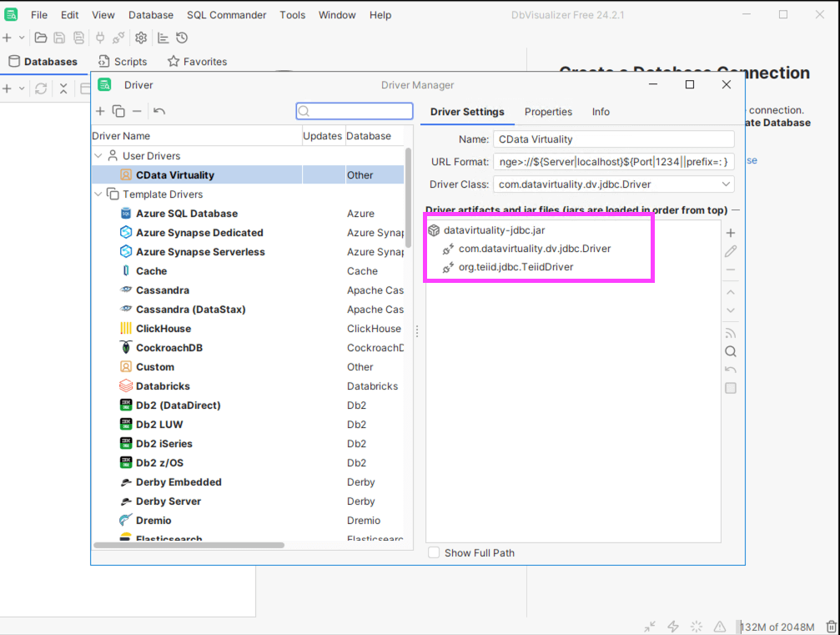
Task: Open the tool properties gear icon
Action: (141, 38)
